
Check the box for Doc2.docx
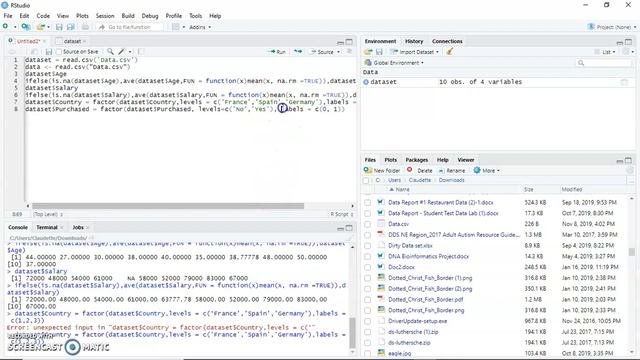tap(368, 267)
